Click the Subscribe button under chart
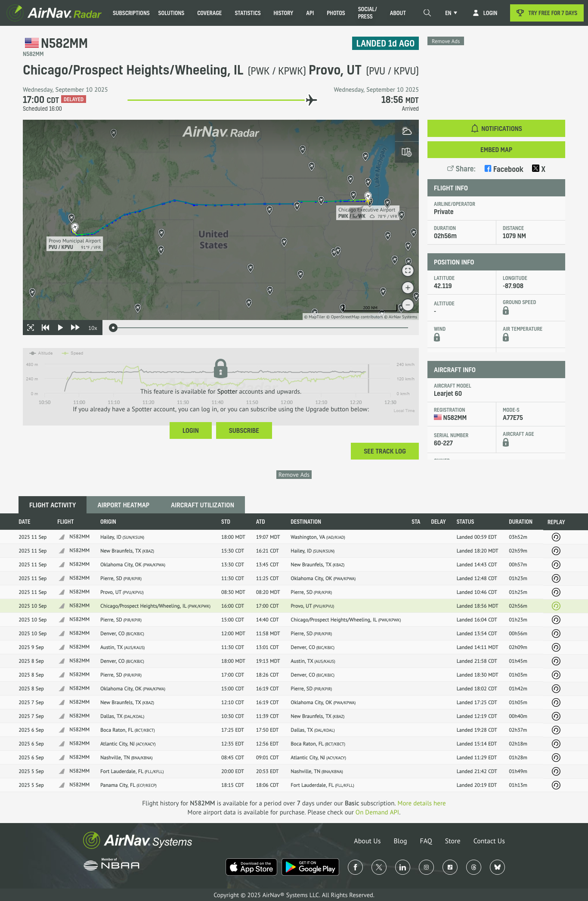Screen dimensions: 588x901 tap(244, 430)
